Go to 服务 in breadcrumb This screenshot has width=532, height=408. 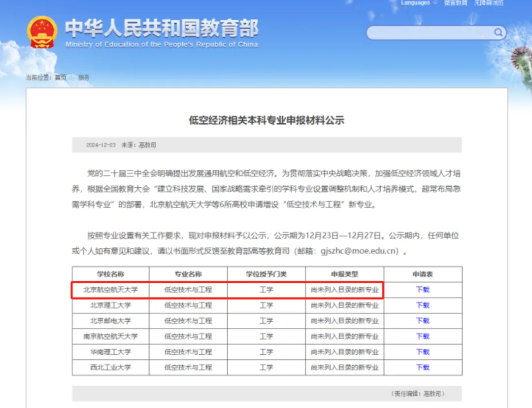tap(84, 77)
